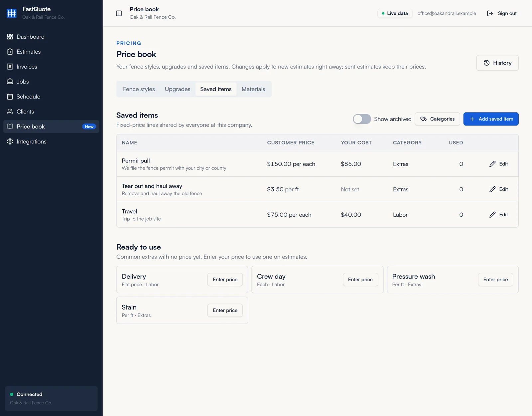
Task: Click the Live data status badge
Action: pos(395,13)
